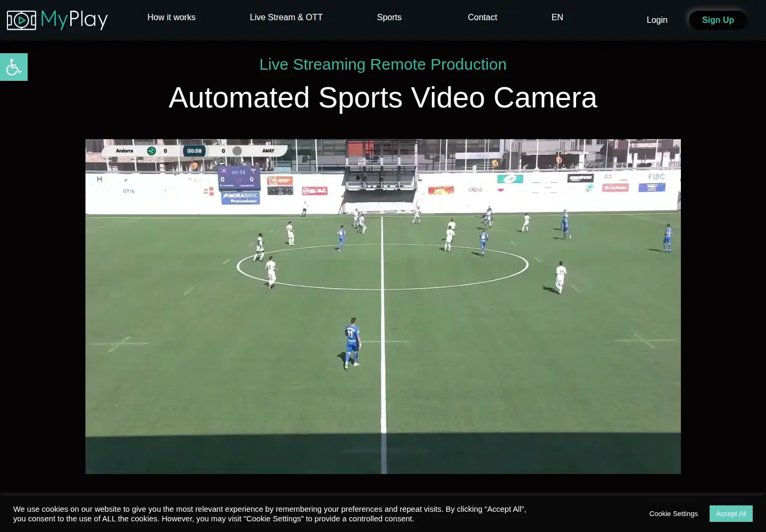Click the MyPlay logo
766x532 pixels.
57,20
